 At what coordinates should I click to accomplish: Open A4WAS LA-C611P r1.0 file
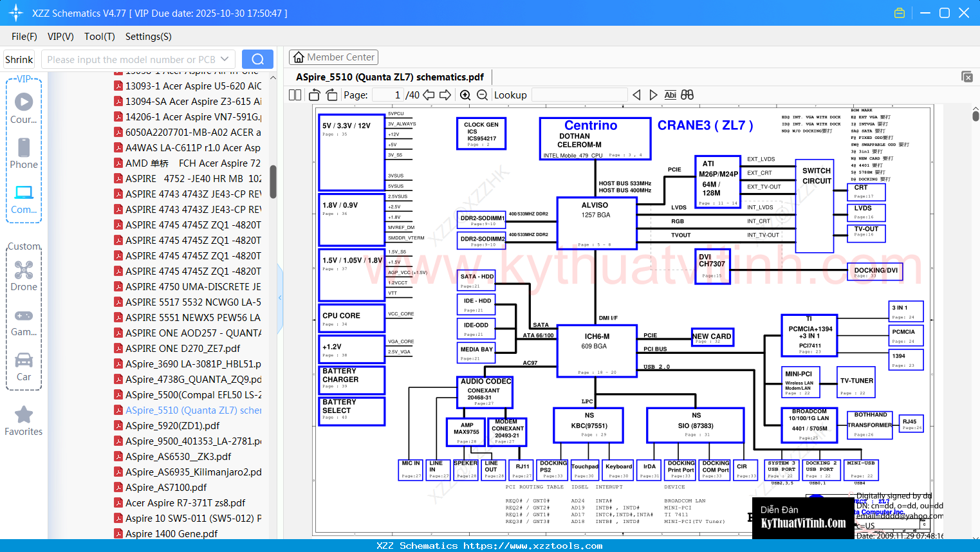tap(188, 147)
